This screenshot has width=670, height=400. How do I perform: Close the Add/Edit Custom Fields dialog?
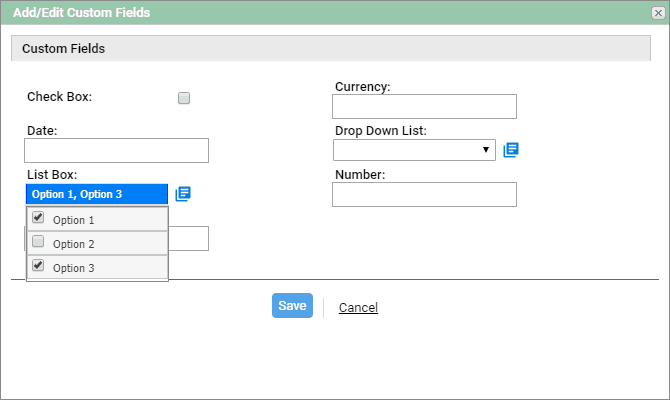pos(658,13)
